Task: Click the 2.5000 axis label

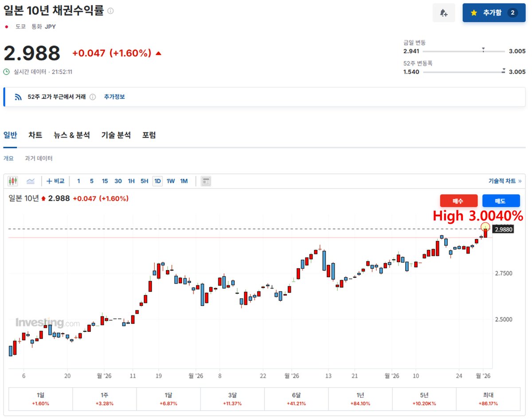Action: tap(504, 319)
